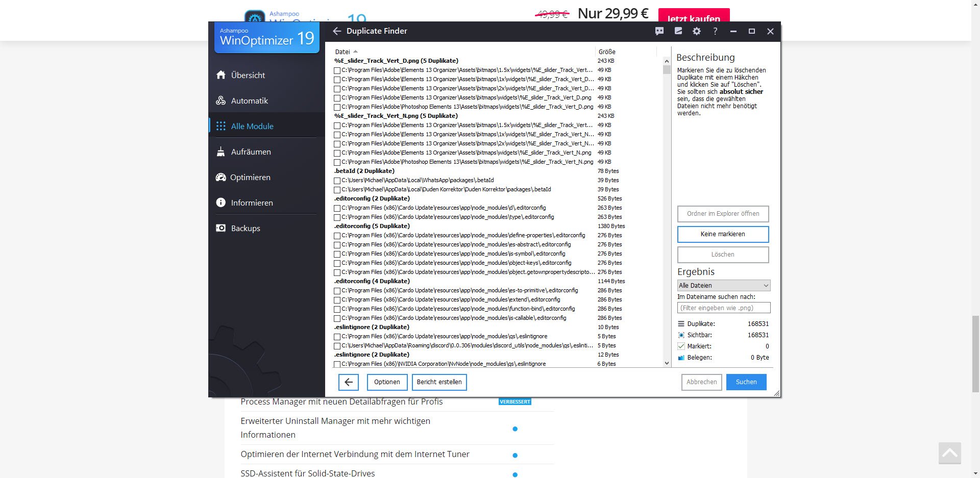Click the Sichtbar count 168531
The image size is (980, 478).
[758, 335]
